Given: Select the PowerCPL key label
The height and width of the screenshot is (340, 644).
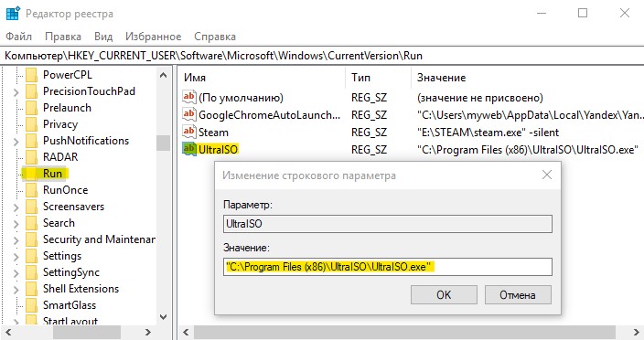Looking at the screenshot, I should point(68,75).
